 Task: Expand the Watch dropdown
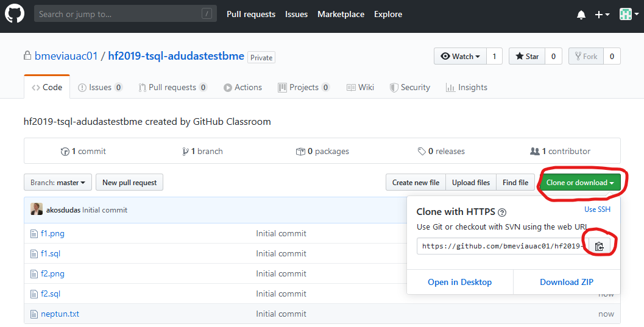point(461,57)
